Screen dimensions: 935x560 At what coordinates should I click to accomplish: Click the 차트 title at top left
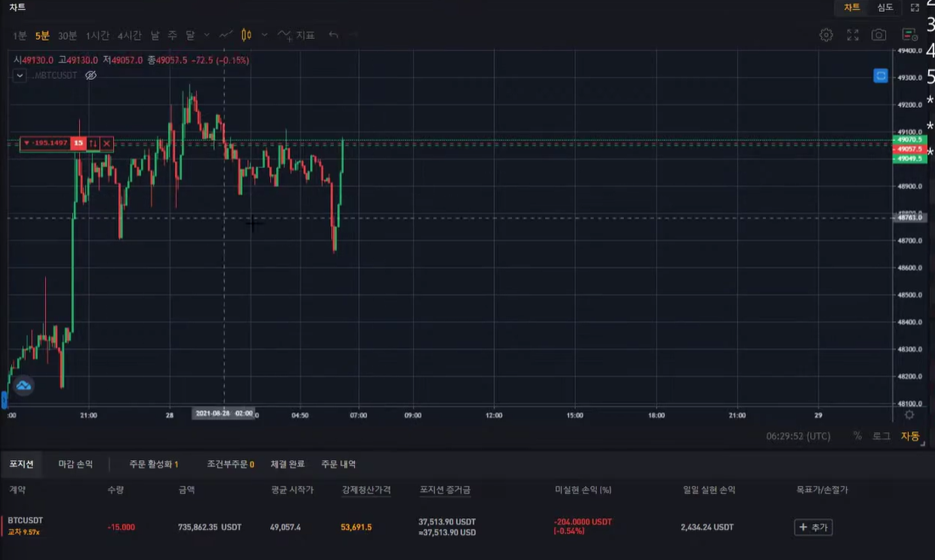pyautogui.click(x=17, y=7)
